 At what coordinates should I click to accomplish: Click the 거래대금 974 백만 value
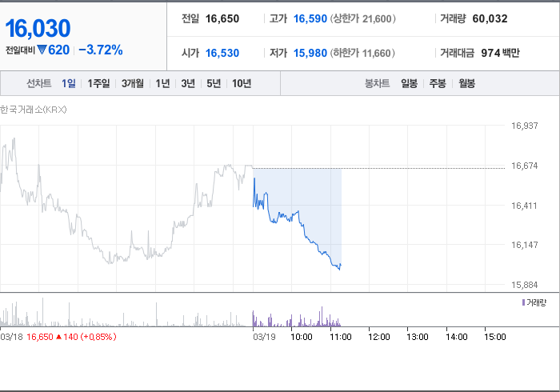tap(500, 53)
